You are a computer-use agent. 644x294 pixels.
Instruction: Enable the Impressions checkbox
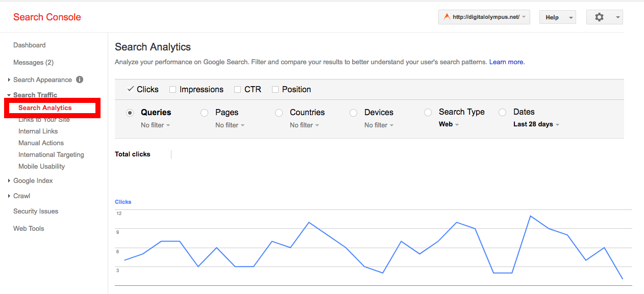pyautogui.click(x=173, y=90)
